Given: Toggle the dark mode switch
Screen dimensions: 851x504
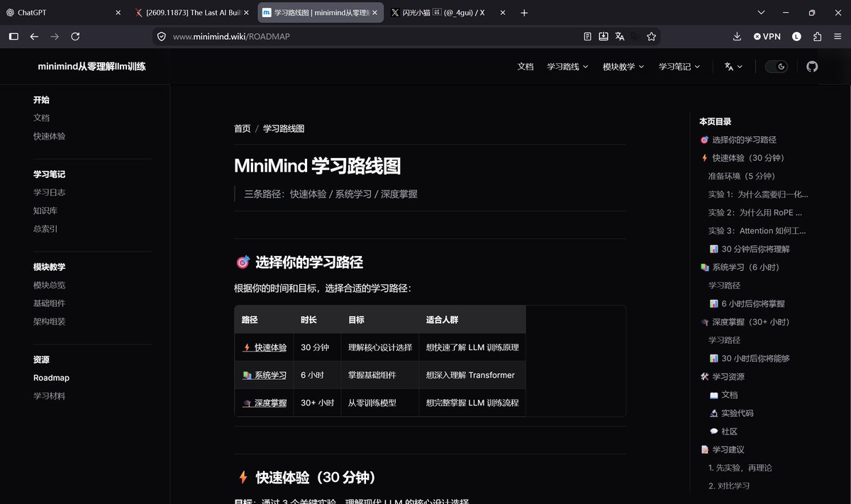Looking at the screenshot, I should pos(777,67).
